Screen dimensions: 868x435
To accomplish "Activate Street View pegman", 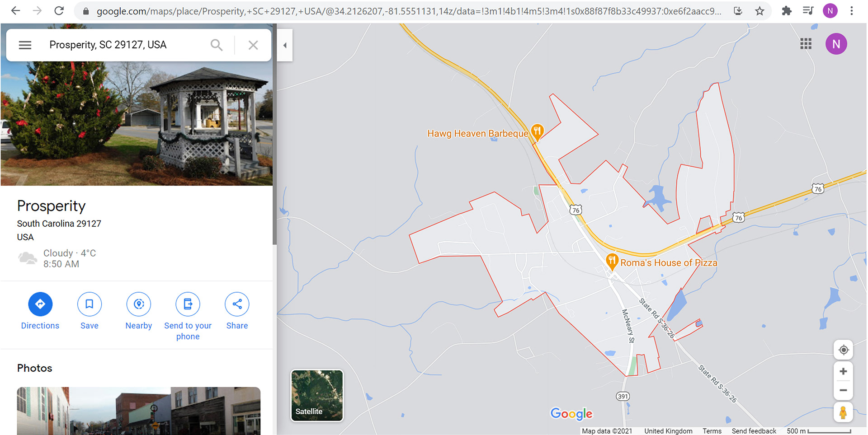I will tap(843, 412).
